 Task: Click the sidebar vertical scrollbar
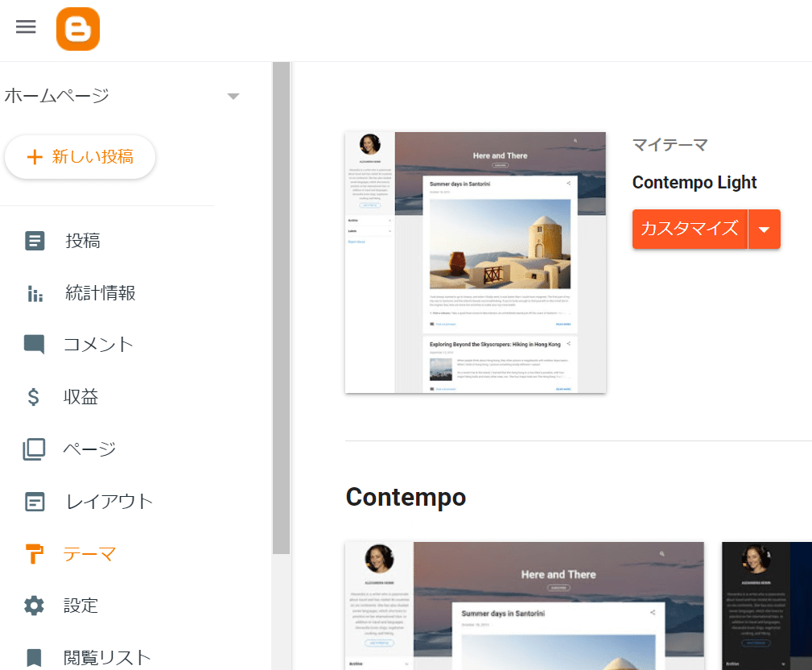(x=281, y=308)
